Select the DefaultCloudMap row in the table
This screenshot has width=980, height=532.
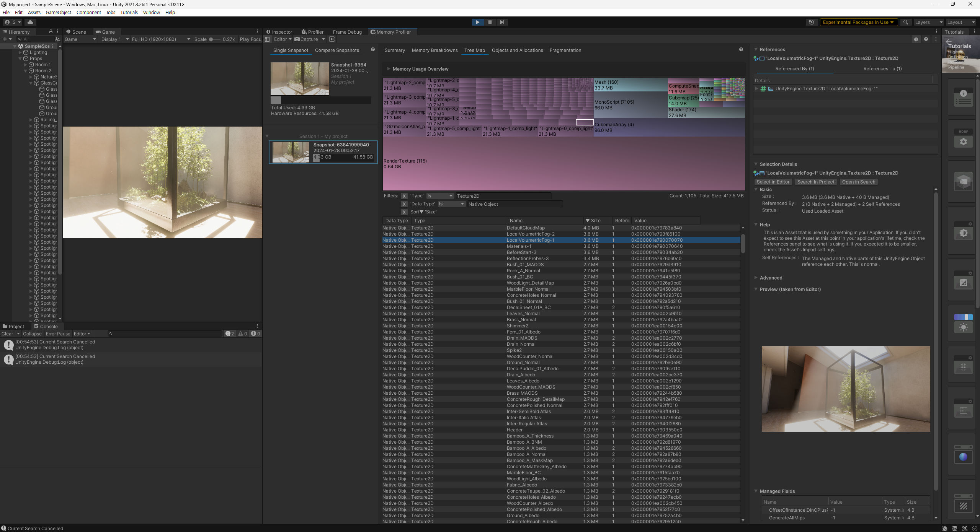tap(526, 228)
